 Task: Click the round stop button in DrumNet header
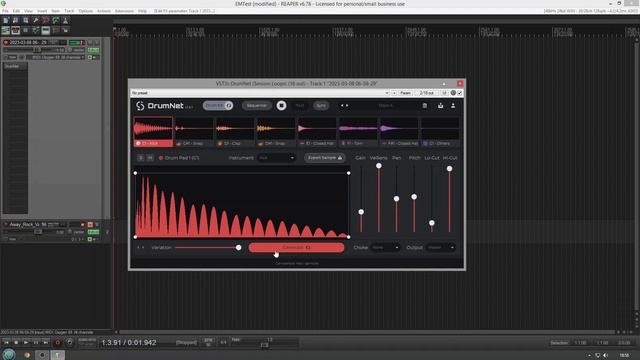281,105
